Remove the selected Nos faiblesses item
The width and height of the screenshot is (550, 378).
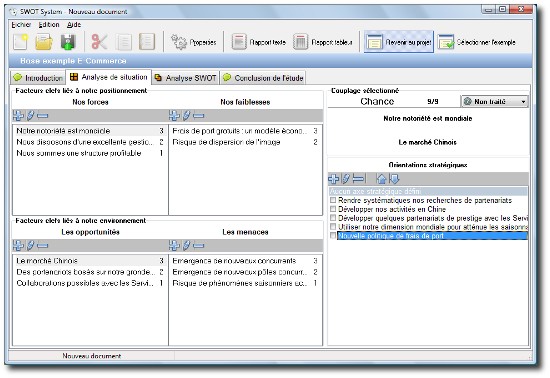(199, 115)
